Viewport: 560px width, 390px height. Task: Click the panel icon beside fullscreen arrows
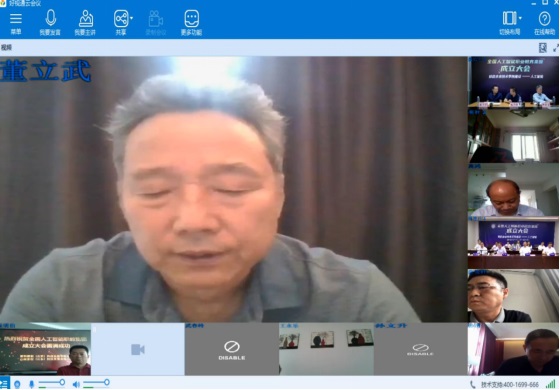542,48
